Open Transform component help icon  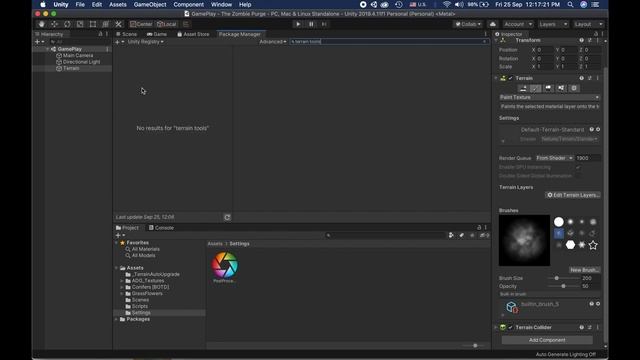pos(581,40)
